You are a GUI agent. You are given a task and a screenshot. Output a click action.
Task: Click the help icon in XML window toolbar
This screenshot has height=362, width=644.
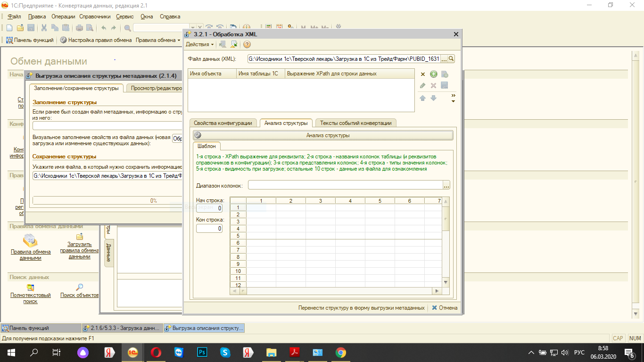tap(247, 44)
